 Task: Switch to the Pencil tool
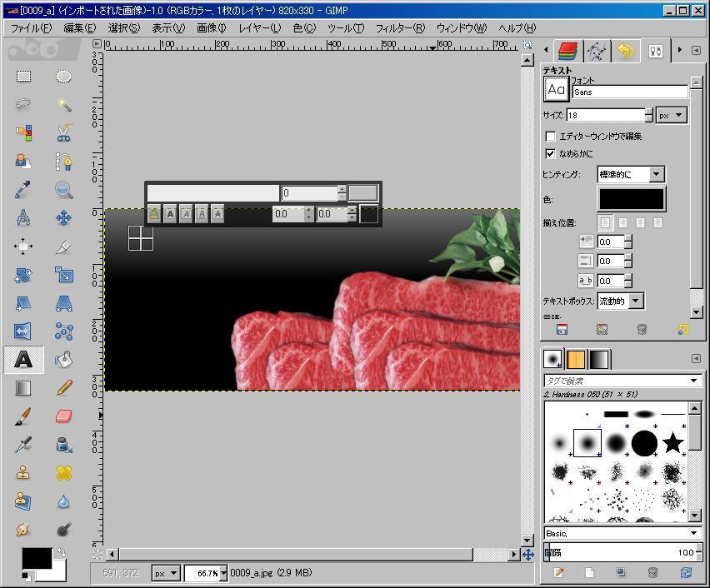point(64,387)
